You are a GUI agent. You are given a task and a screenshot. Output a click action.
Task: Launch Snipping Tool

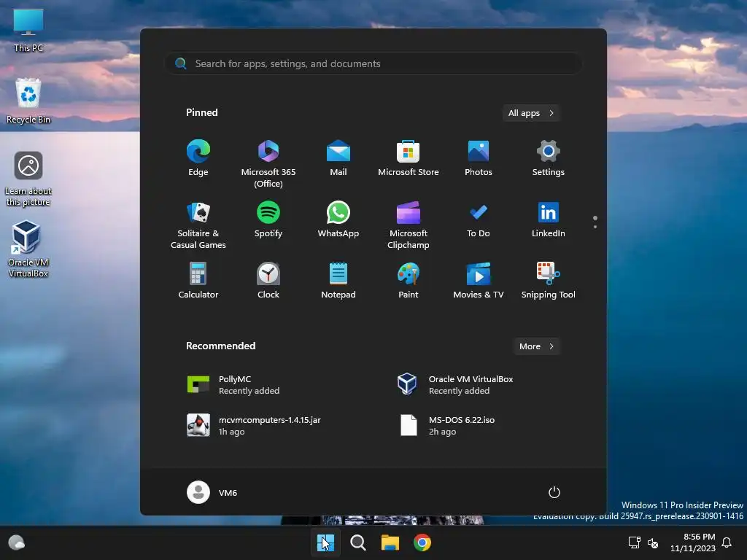(x=549, y=281)
